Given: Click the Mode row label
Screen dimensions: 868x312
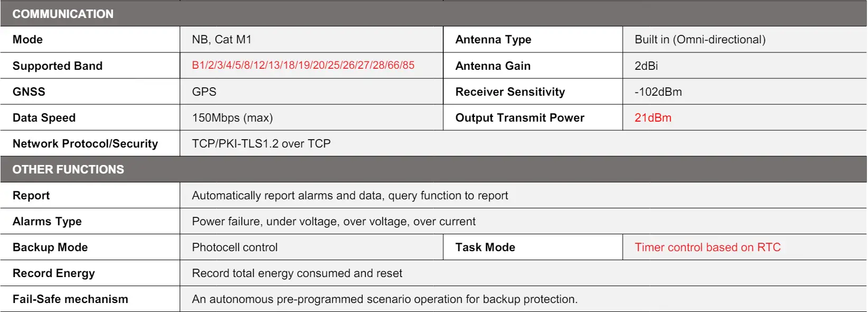Looking at the screenshot, I should [x=27, y=40].
